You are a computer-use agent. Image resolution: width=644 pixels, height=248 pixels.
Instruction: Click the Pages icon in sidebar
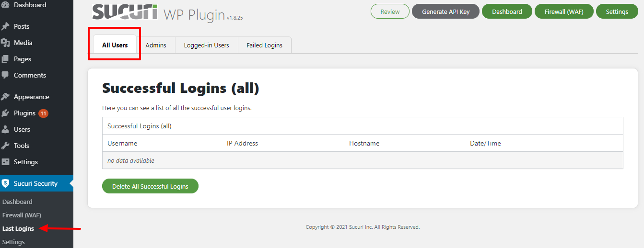pos(5,59)
